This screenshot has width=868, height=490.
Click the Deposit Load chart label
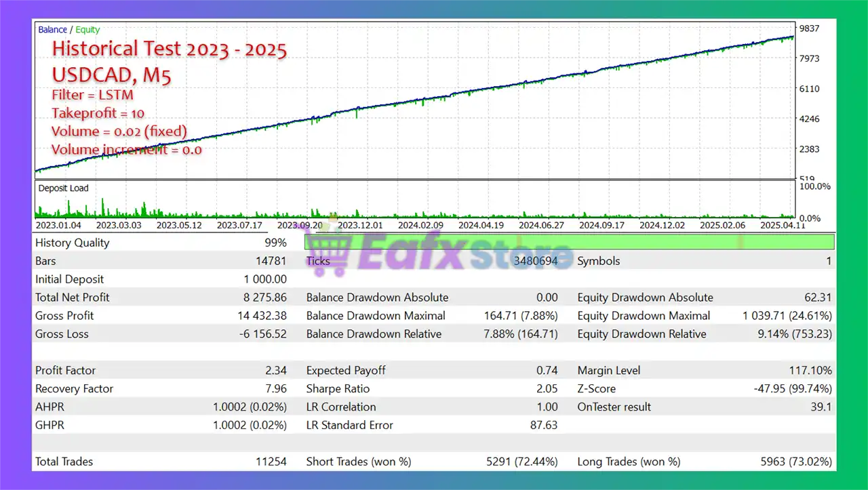64,188
